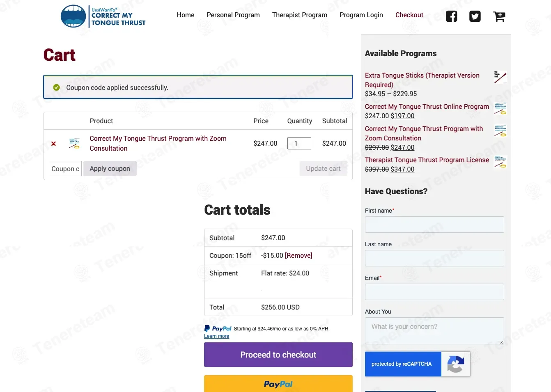Open the shopping cart icon in header
Image resolution: width=551 pixels, height=392 pixels.
pos(499,16)
